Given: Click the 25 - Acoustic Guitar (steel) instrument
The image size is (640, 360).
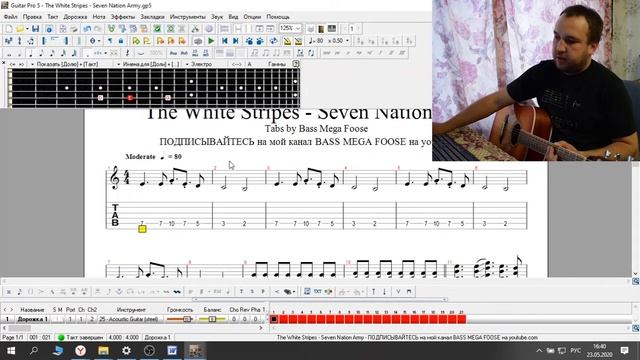Looking at the screenshot, I should click(129, 319).
